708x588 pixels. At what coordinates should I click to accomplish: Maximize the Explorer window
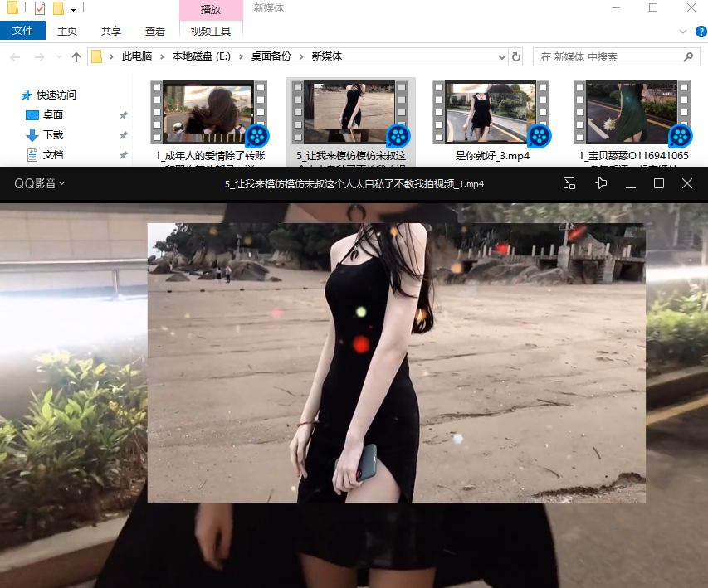[653, 7]
